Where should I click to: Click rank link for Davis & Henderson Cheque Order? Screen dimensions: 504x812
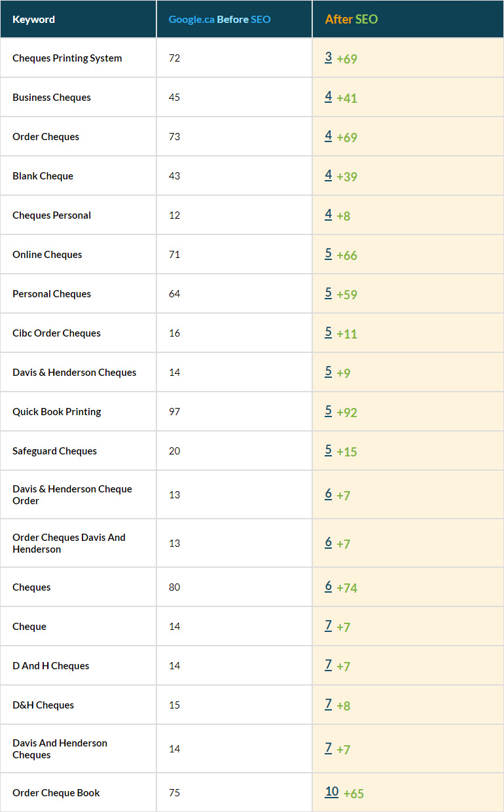click(328, 494)
